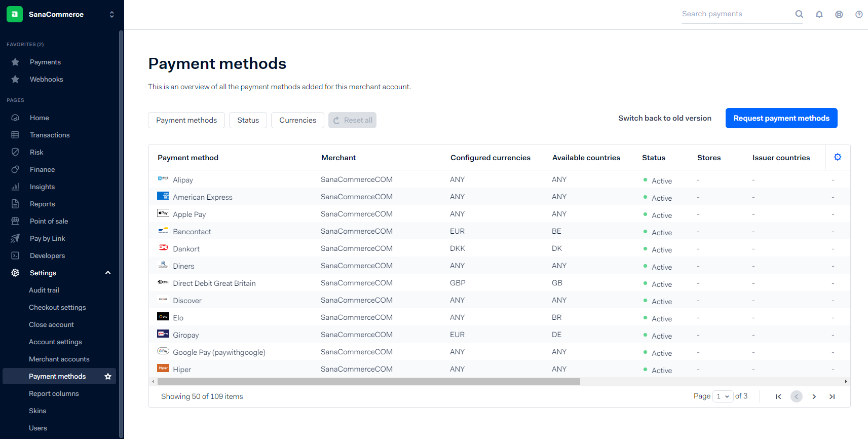Go to the first page arrow

(x=778, y=396)
